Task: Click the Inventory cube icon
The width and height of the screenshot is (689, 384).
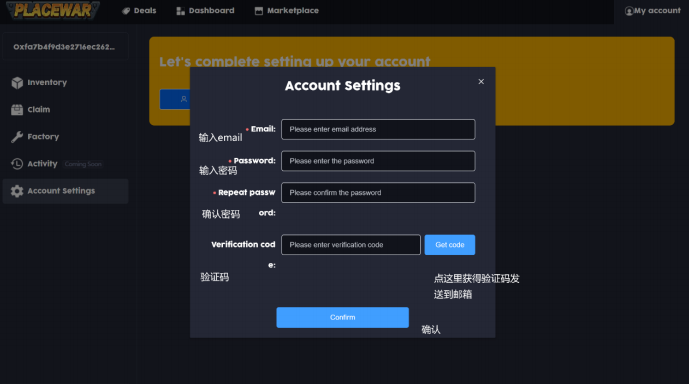Action: tap(17, 83)
